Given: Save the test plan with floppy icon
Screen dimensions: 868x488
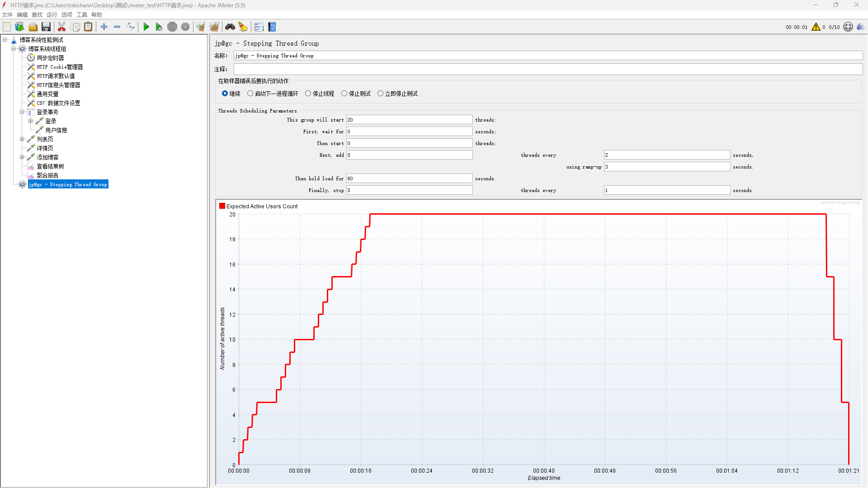Looking at the screenshot, I should point(46,27).
